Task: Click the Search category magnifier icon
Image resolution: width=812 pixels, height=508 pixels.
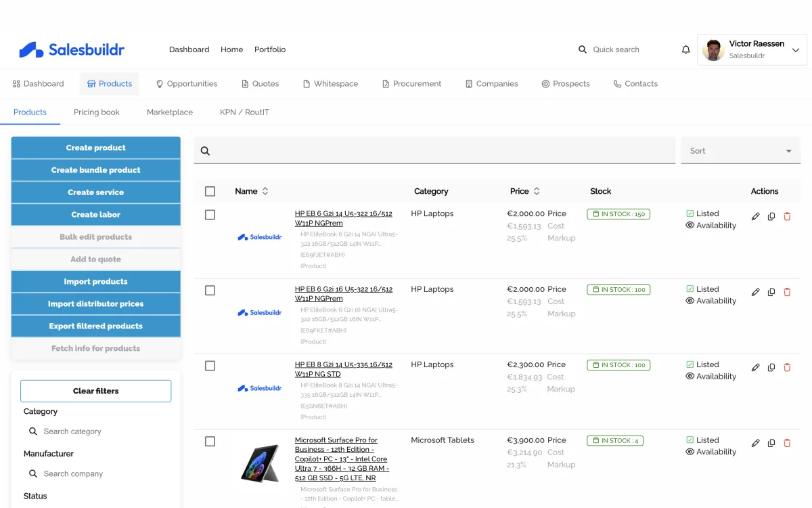Action: pyautogui.click(x=33, y=431)
